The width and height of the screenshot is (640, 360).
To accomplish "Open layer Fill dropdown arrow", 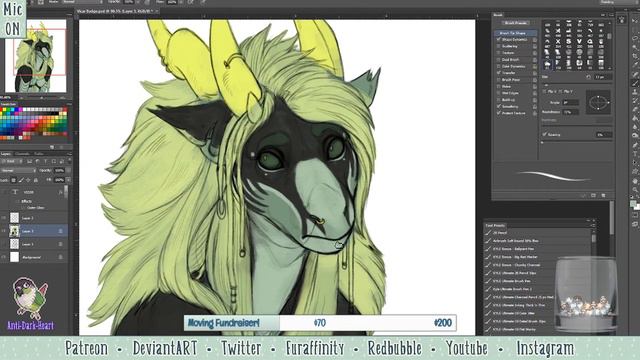I will tap(68, 180).
